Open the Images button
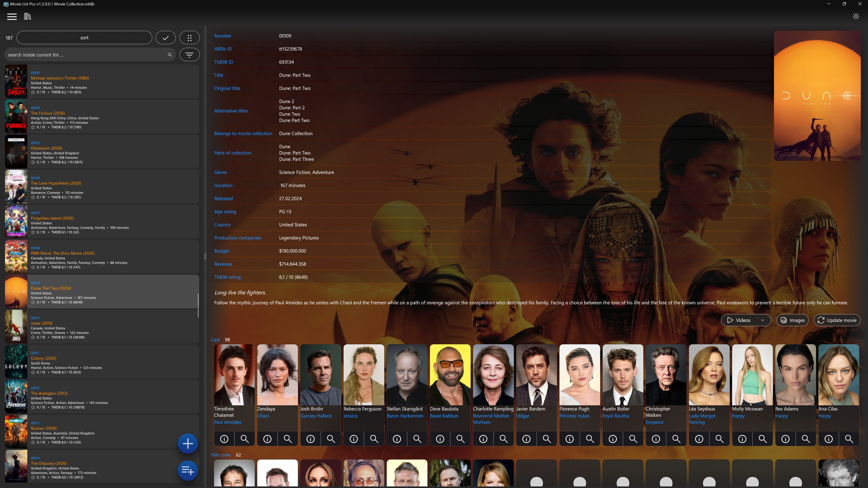Image resolution: width=868 pixels, height=488 pixels. point(793,320)
